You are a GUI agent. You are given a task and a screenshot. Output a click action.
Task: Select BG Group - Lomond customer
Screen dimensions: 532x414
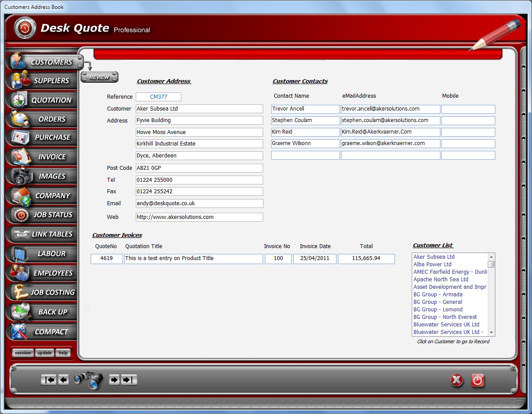(x=438, y=310)
